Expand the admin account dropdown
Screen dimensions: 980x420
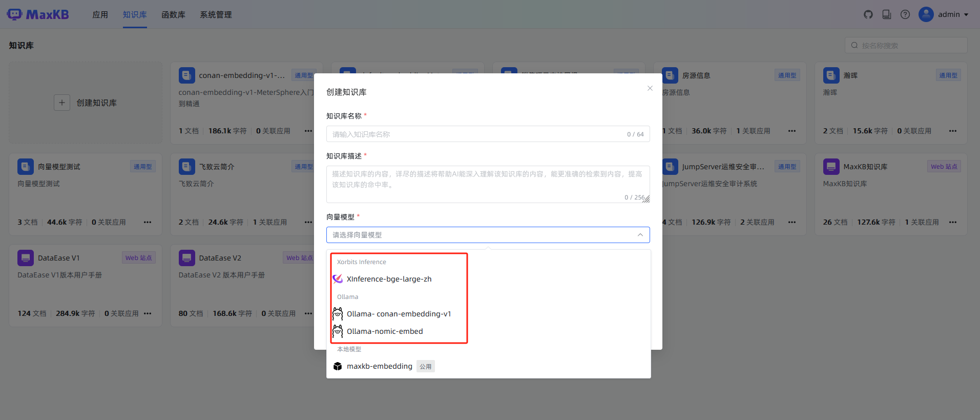966,15
